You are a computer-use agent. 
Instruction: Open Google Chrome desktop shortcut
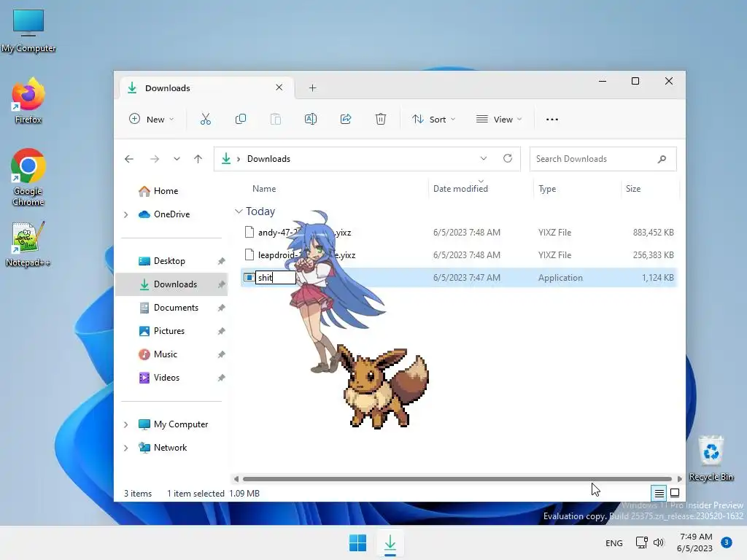[28, 177]
